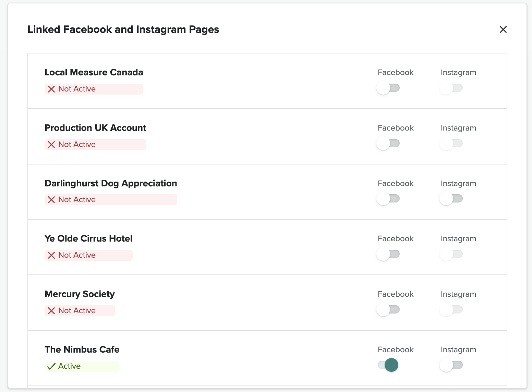Click the Active checkmark icon for Nimbus Cafe

click(x=51, y=366)
